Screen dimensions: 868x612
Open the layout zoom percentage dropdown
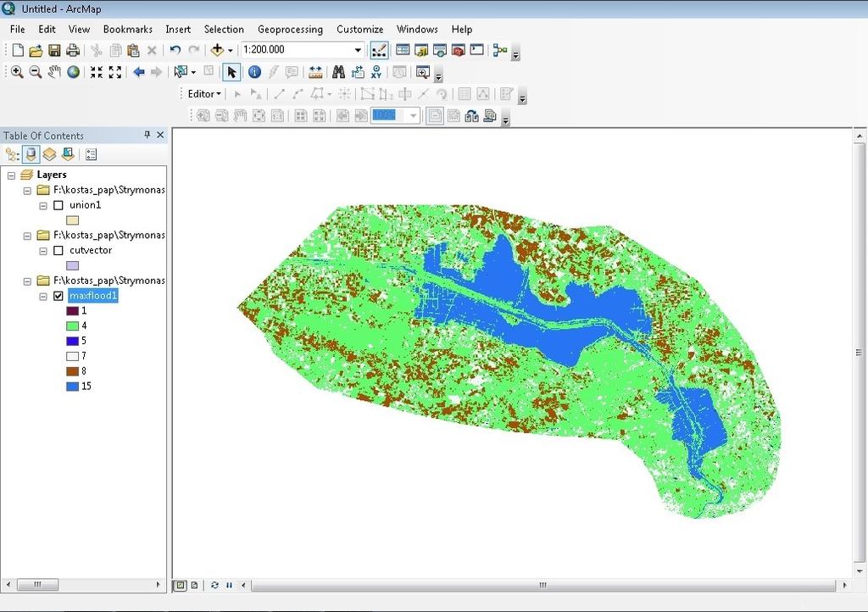tap(413, 115)
